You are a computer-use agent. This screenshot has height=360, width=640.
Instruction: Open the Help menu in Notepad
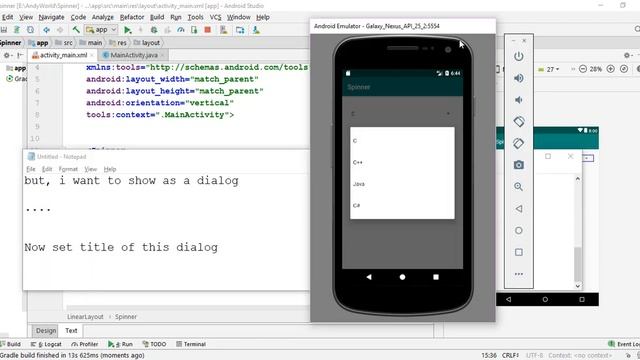[x=110, y=169]
